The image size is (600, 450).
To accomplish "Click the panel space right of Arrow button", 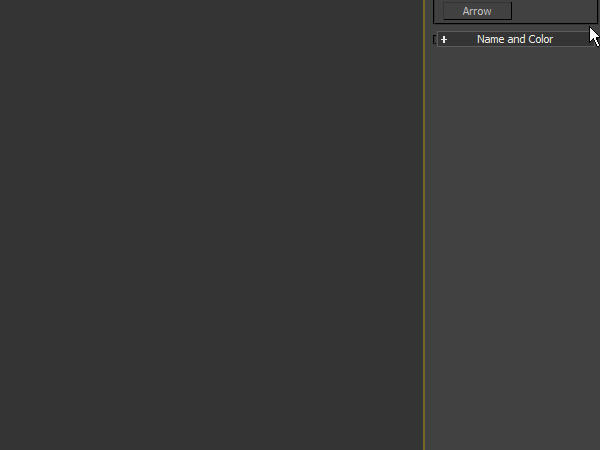I will click(x=550, y=11).
